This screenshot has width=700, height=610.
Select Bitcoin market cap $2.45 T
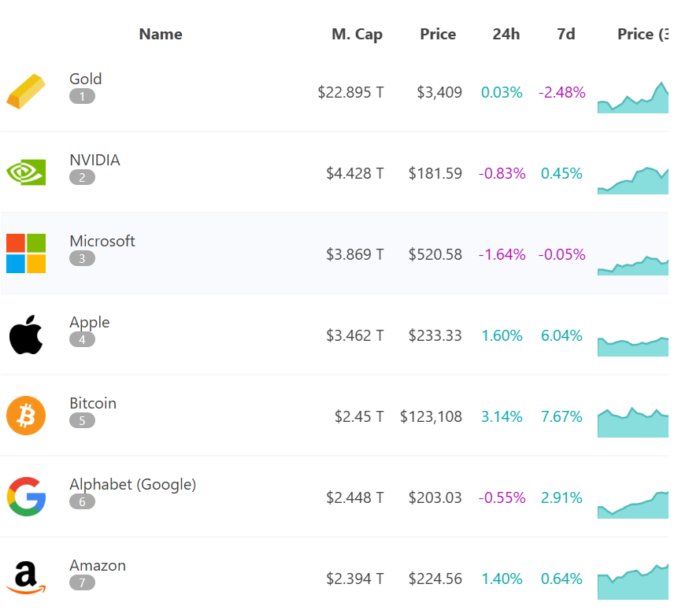click(359, 417)
